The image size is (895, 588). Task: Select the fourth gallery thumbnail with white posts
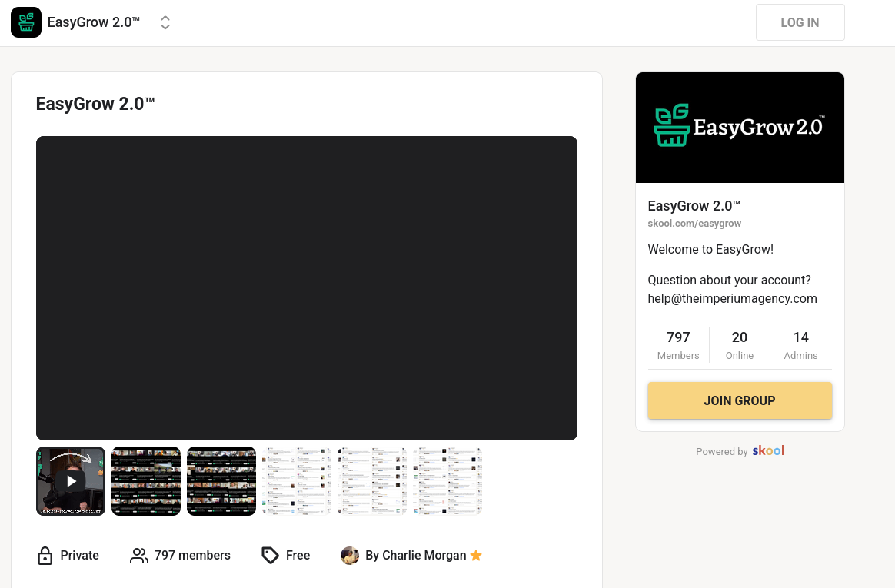(x=297, y=481)
